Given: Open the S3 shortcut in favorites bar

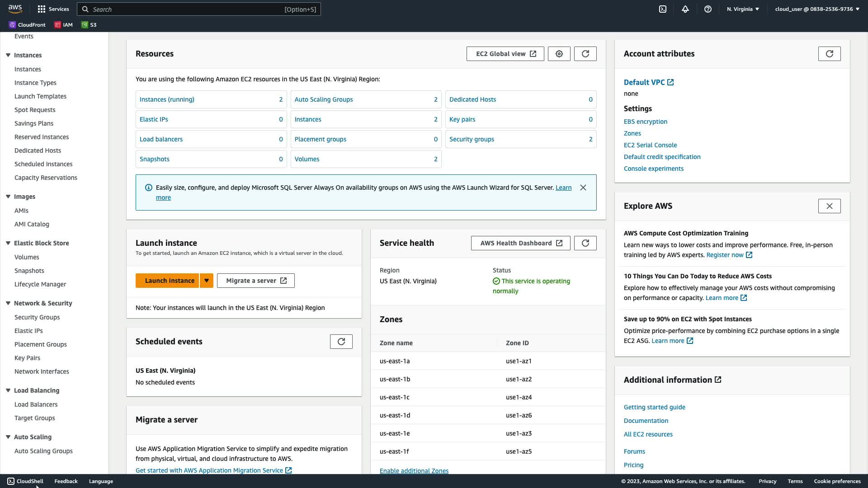Looking at the screenshot, I should [89, 25].
